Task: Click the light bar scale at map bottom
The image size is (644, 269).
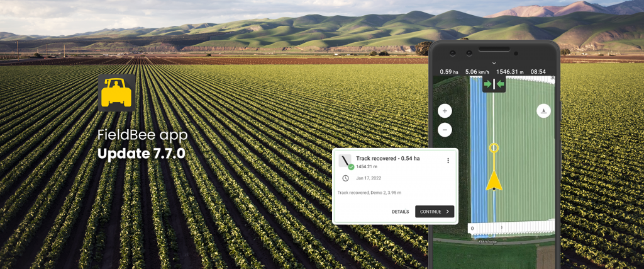Action: pyautogui.click(x=512, y=227)
